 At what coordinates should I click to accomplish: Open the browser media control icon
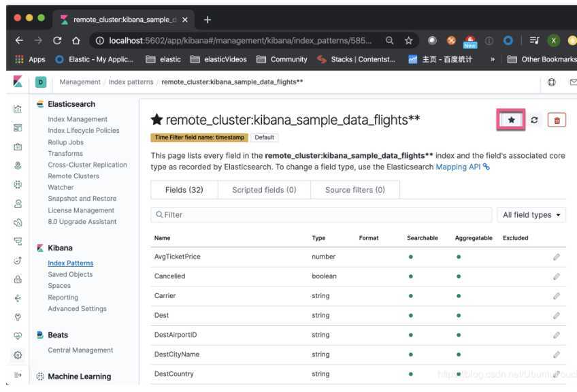(x=534, y=40)
